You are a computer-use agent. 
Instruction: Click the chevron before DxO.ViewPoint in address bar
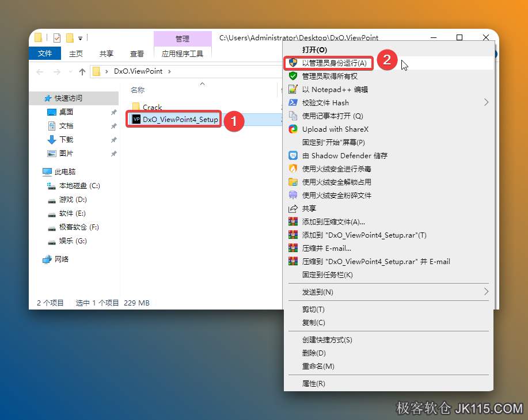(107, 71)
